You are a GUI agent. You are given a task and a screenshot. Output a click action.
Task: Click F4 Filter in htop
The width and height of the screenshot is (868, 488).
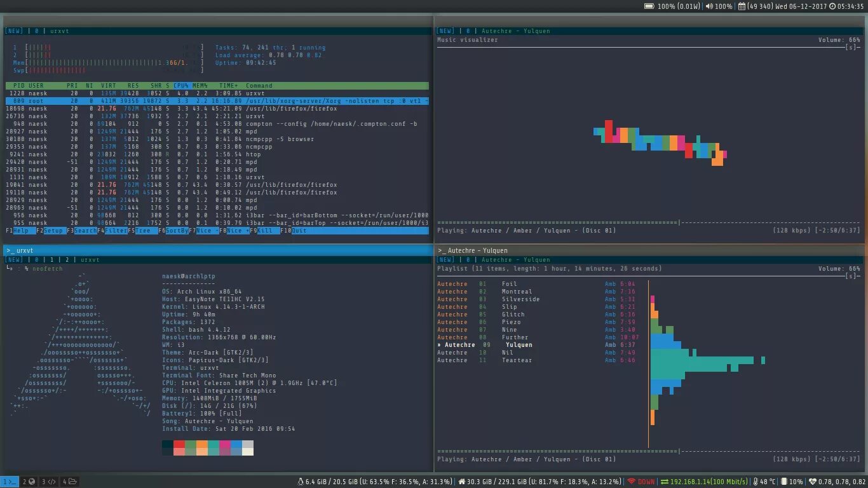point(112,231)
